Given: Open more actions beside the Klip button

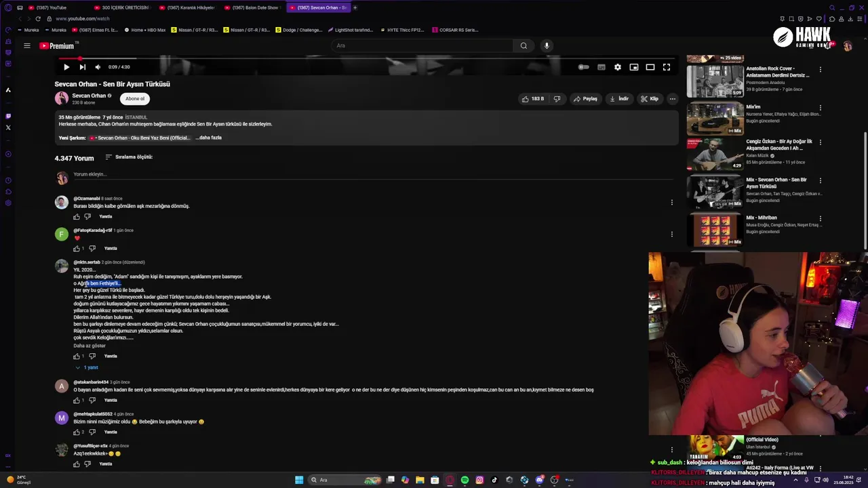Looking at the screenshot, I should point(672,98).
